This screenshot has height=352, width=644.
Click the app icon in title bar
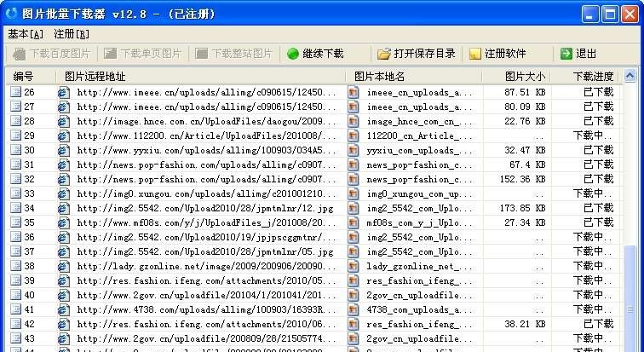[x=12, y=14]
